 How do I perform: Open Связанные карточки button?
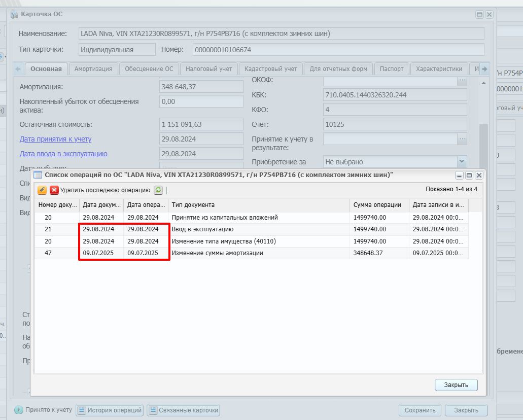(184, 410)
